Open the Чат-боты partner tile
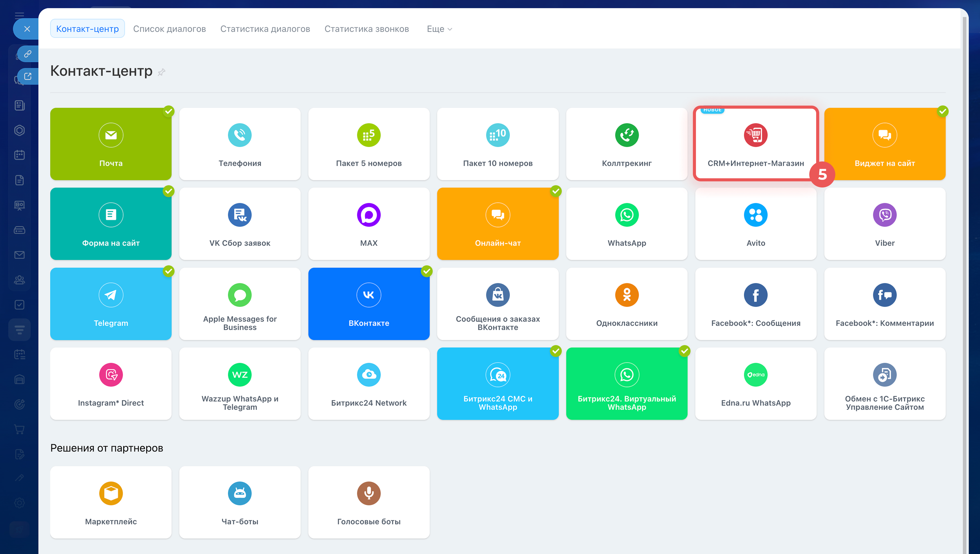Image resolution: width=980 pixels, height=554 pixels. (240, 502)
